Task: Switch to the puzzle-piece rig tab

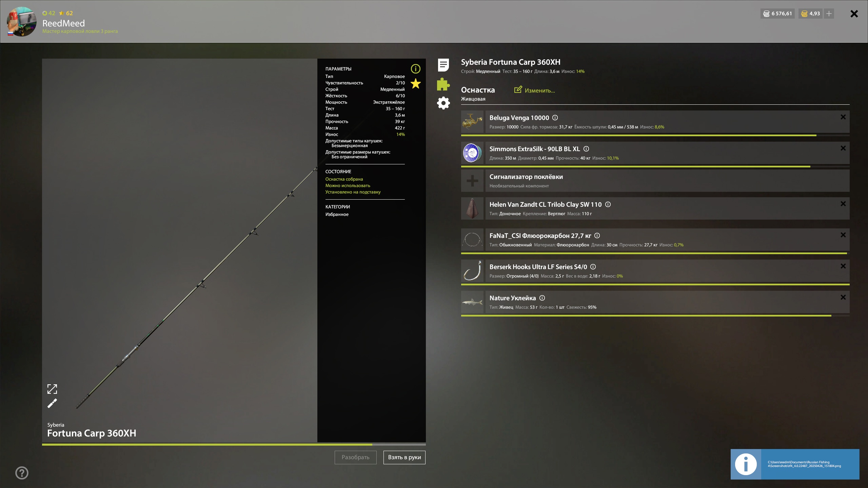Action: tap(443, 84)
